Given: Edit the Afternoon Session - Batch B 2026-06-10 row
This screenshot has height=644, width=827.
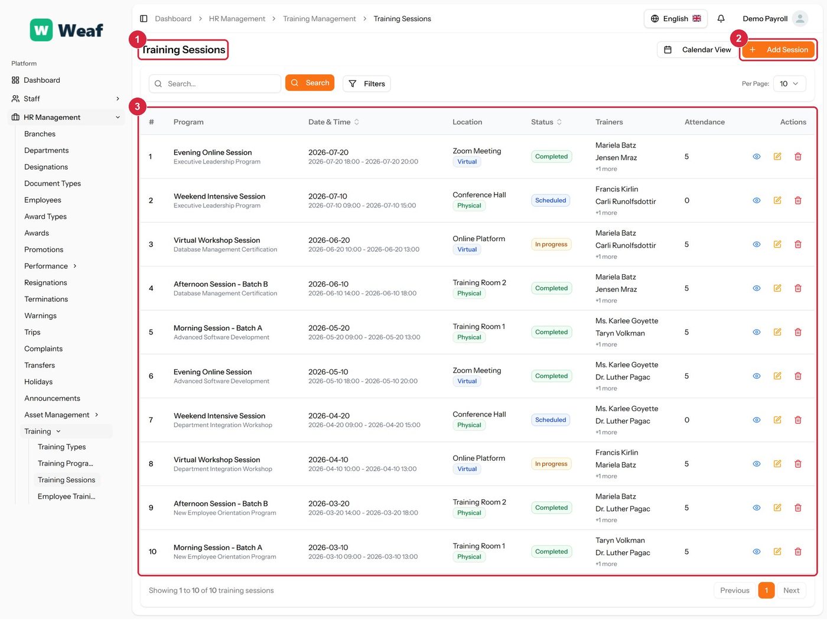Looking at the screenshot, I should point(777,288).
